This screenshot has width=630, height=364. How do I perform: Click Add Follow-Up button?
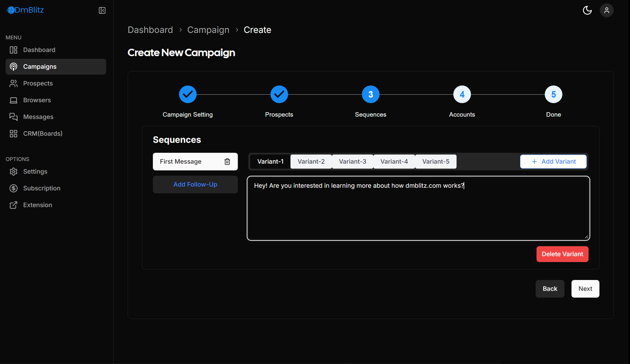(x=195, y=184)
